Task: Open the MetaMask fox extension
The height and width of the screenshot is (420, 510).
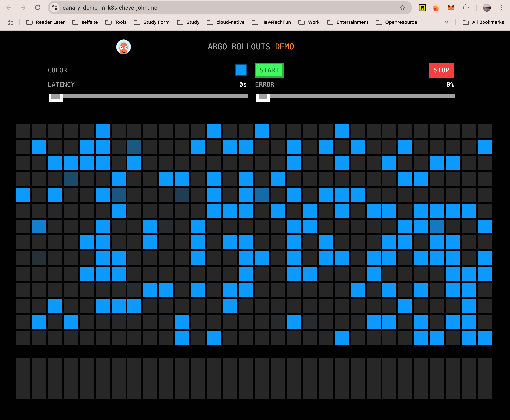Action: click(x=451, y=8)
